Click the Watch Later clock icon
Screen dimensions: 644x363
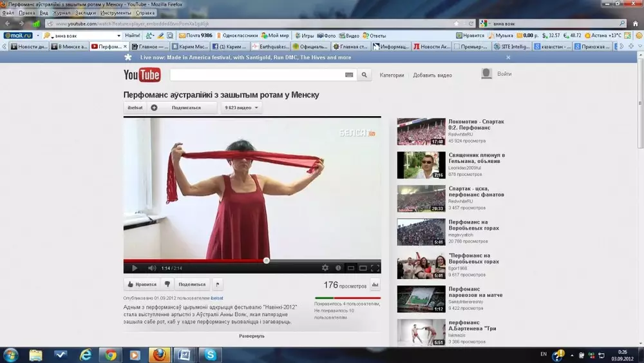338,268
